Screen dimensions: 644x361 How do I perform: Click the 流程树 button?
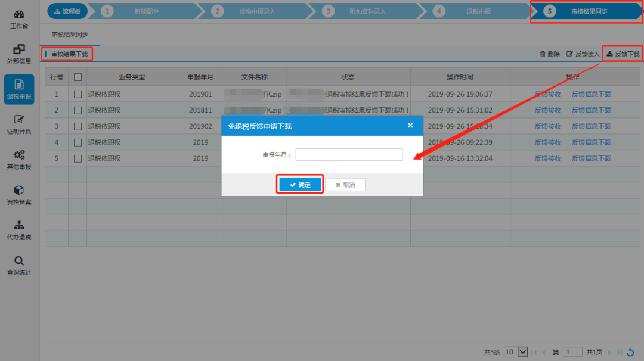click(x=67, y=11)
